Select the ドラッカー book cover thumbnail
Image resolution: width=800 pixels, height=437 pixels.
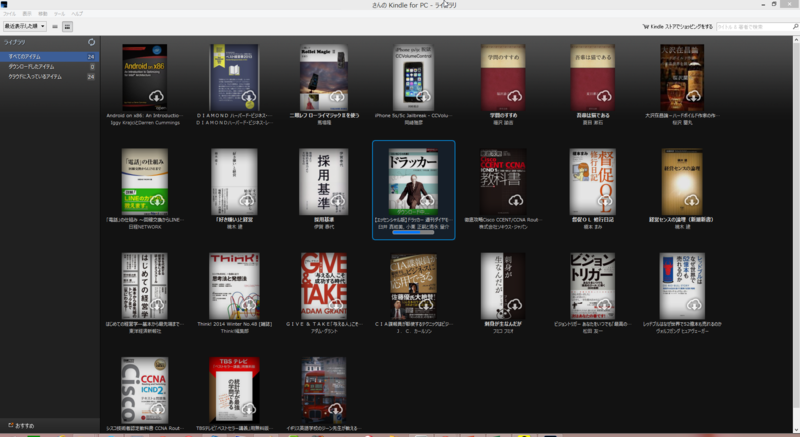pos(413,182)
